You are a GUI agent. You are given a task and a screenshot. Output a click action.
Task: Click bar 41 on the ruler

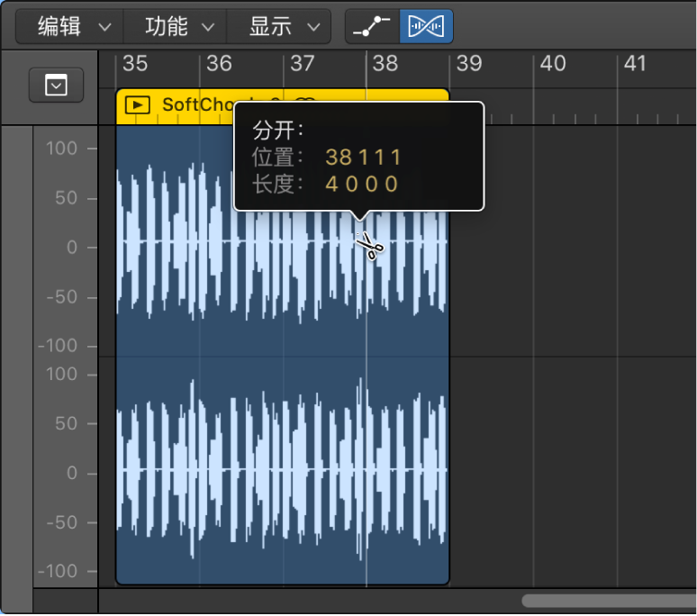click(x=635, y=63)
